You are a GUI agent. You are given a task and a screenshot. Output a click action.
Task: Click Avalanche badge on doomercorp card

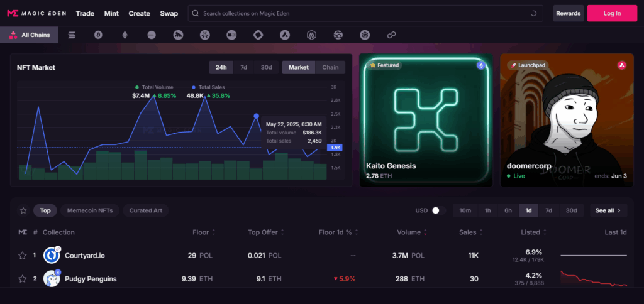(x=622, y=65)
